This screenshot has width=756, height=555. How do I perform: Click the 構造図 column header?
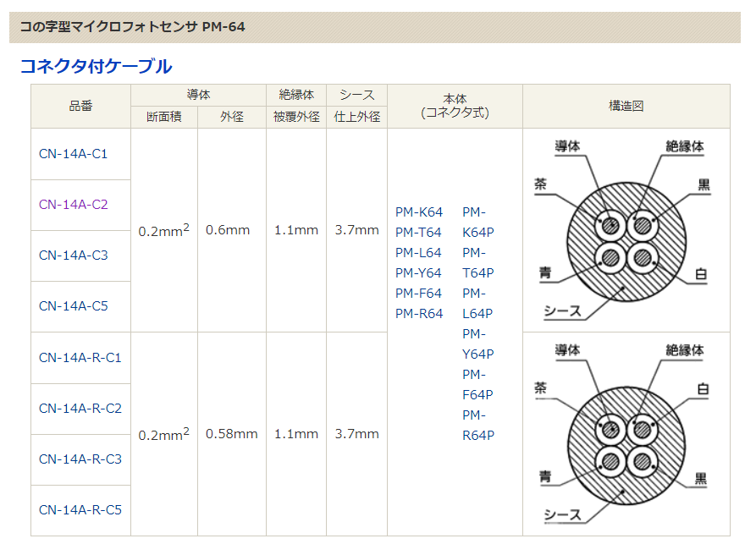[626, 106]
